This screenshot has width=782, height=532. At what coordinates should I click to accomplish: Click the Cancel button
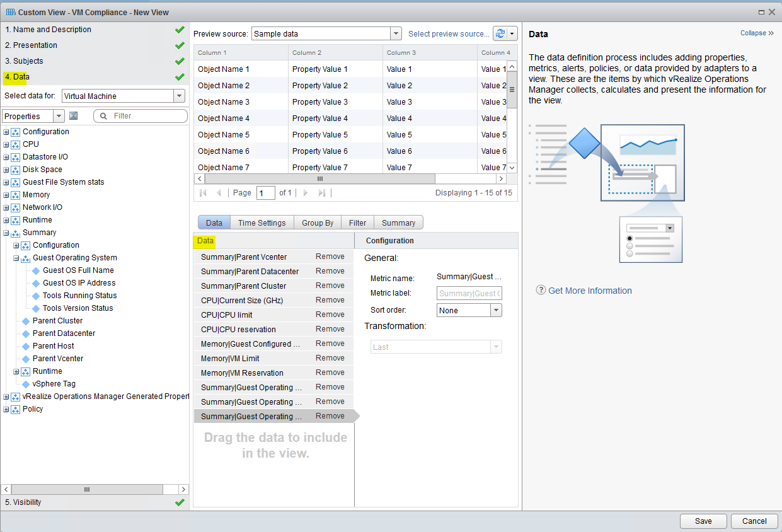point(754,521)
